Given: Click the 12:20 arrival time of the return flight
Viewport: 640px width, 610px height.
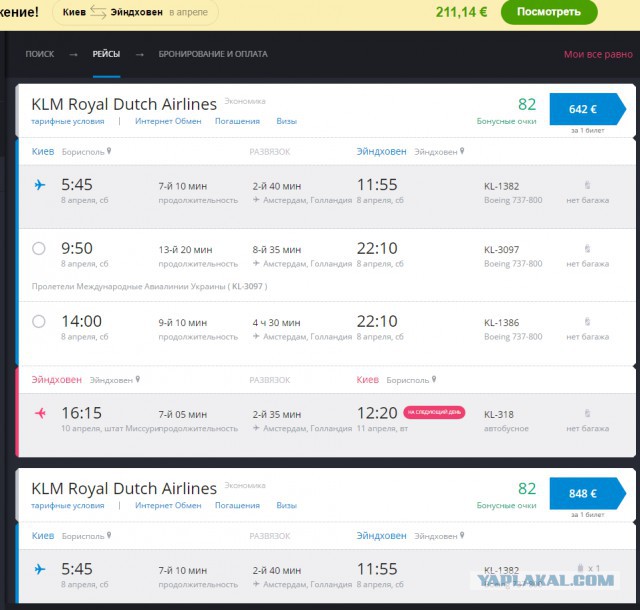Looking at the screenshot, I should [377, 413].
